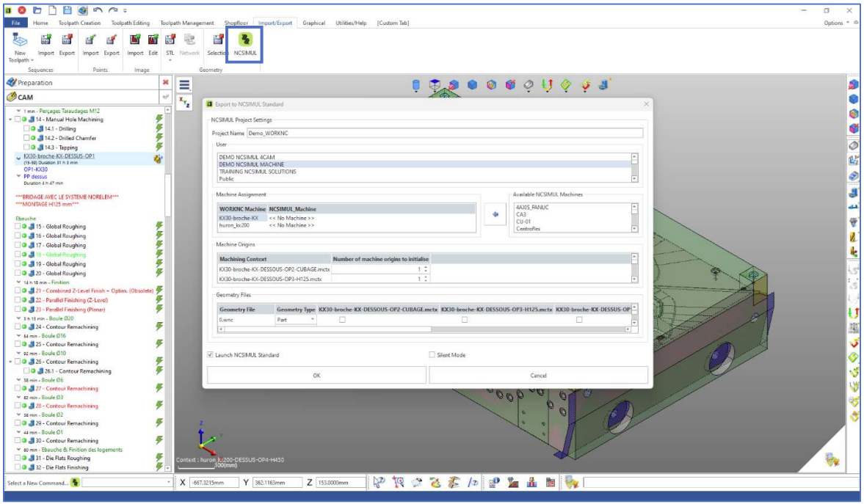The width and height of the screenshot is (864, 504).
Task: Check the OP2-CUBAGE column box for 0.wnc
Action: (x=342, y=319)
